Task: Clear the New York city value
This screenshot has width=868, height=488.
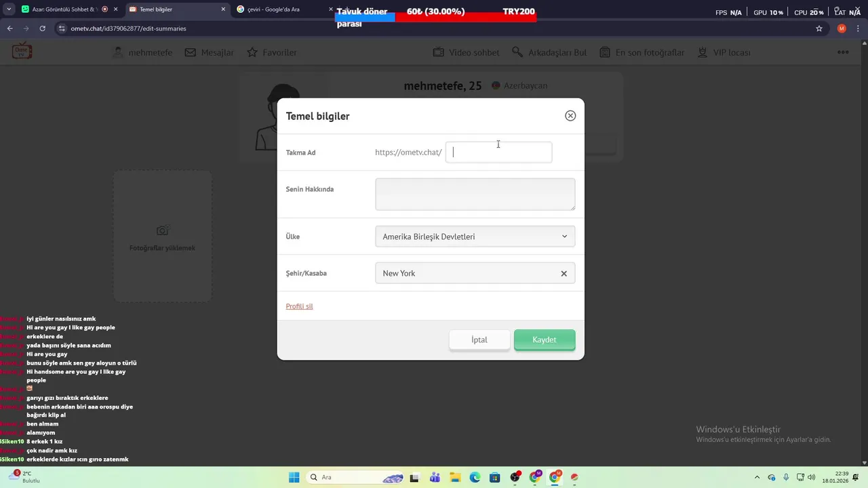Action: click(x=564, y=274)
